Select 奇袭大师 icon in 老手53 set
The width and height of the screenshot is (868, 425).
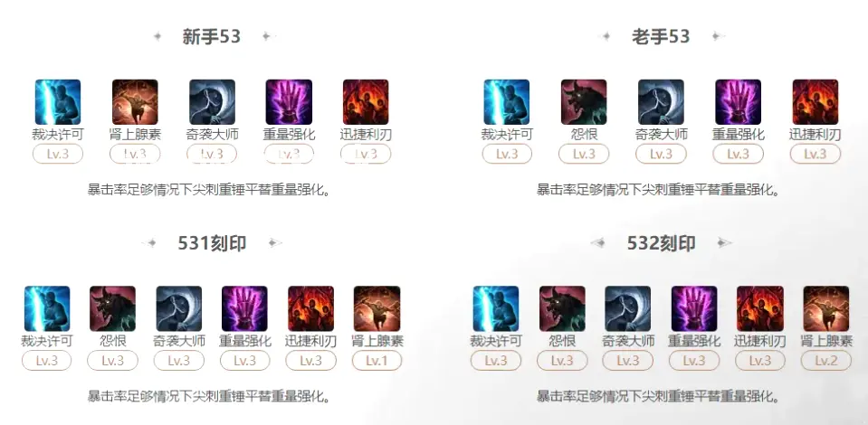coord(661,102)
